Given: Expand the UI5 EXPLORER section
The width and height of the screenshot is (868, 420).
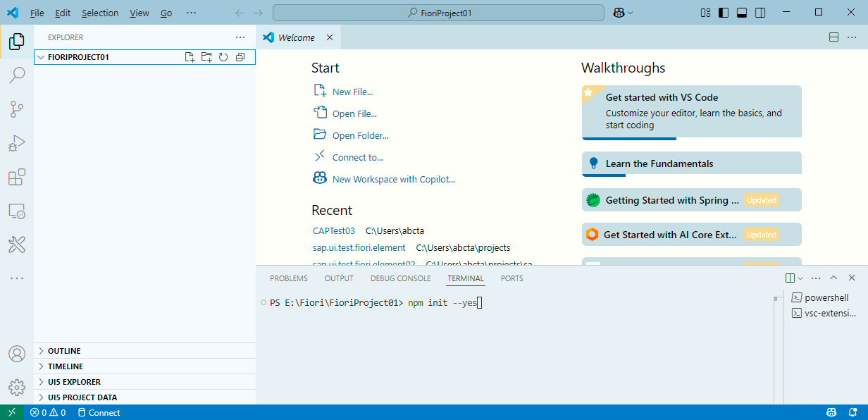Looking at the screenshot, I should click(x=144, y=382).
